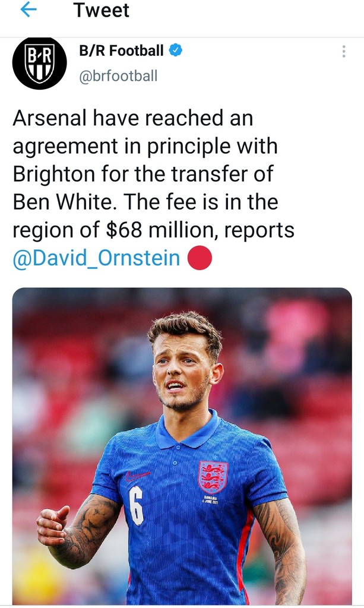
Task: Click the Nike swoosh on the jersey
Action: click(x=138, y=476)
